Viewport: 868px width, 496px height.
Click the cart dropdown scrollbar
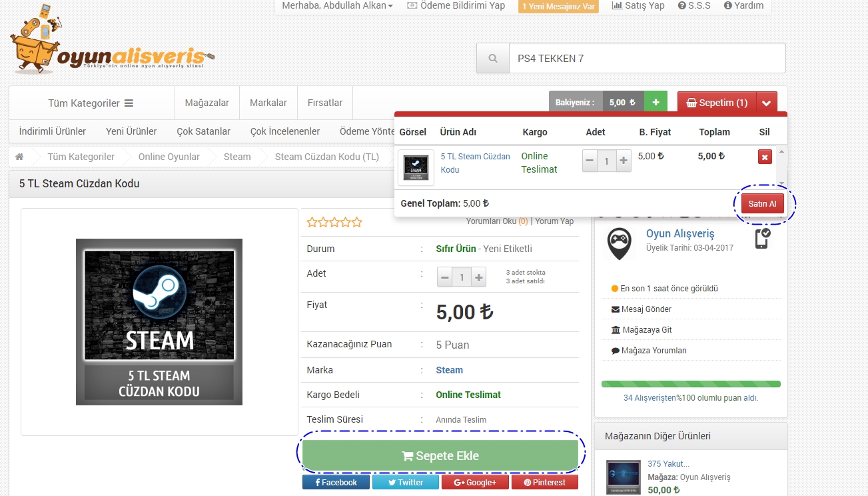point(782,167)
